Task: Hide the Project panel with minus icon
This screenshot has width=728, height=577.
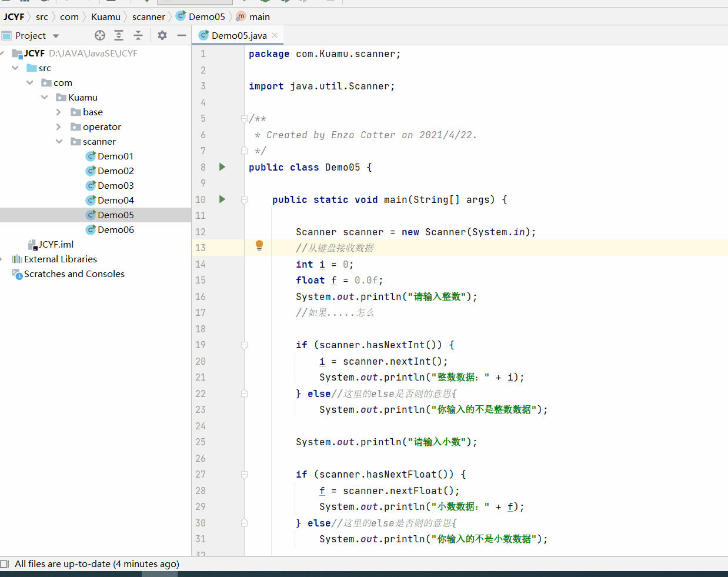Action: [182, 35]
